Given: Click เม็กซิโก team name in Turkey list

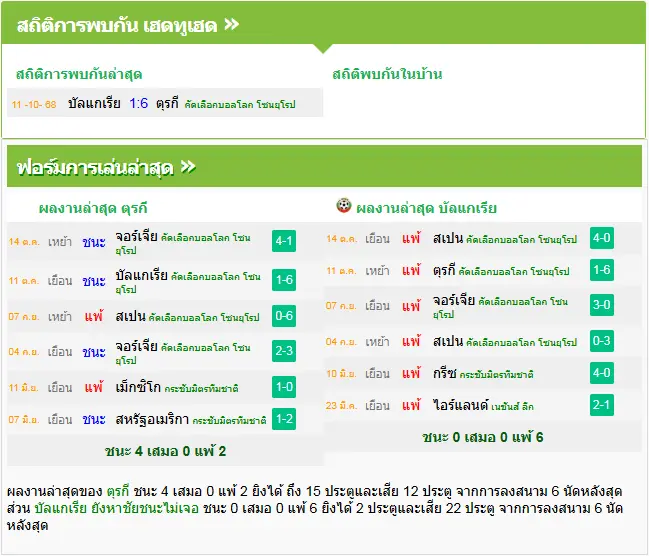Looking at the screenshot, I should click(x=138, y=387).
